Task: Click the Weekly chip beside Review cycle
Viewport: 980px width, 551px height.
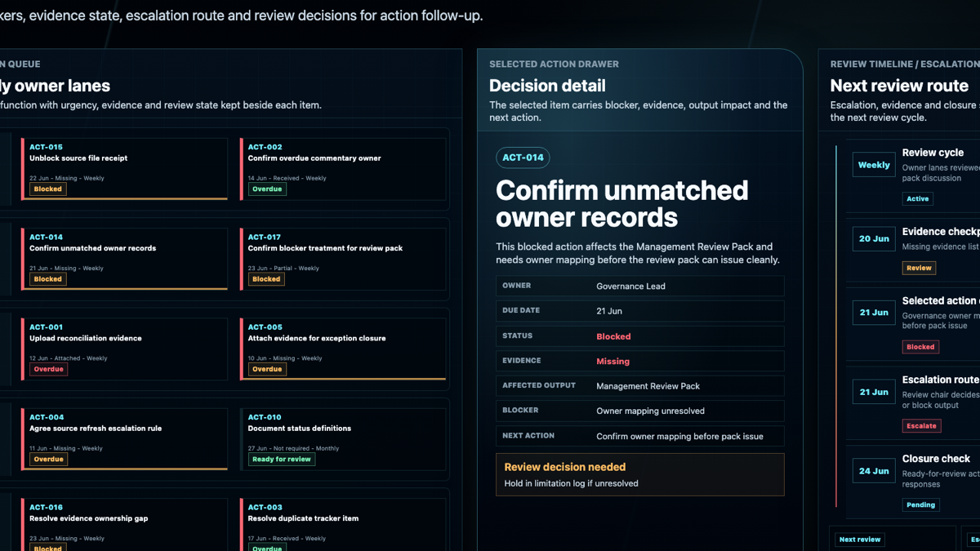Action: (874, 165)
